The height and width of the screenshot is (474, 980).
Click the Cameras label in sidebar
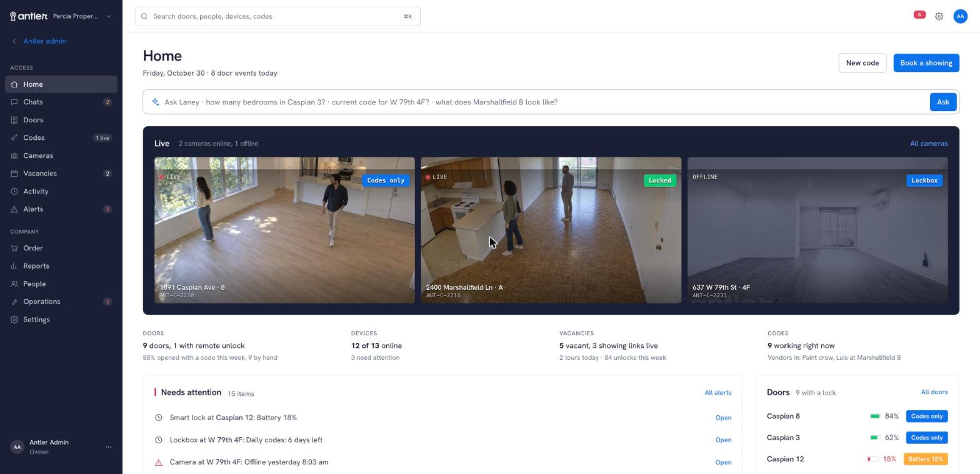38,156
